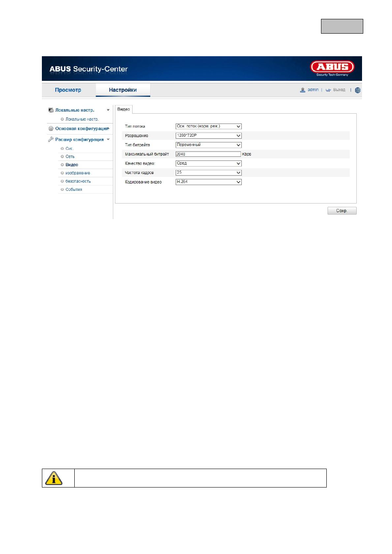The image size is (392, 554).
Task: Click the Тип потока label
Action: (x=135, y=126)
